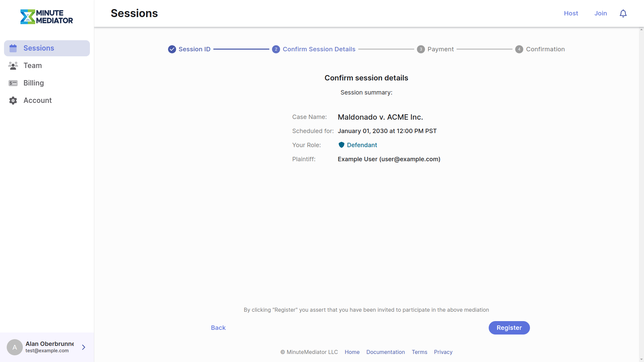This screenshot has width=644, height=362.
Task: Open the Documentation footer link
Action: tap(385, 352)
